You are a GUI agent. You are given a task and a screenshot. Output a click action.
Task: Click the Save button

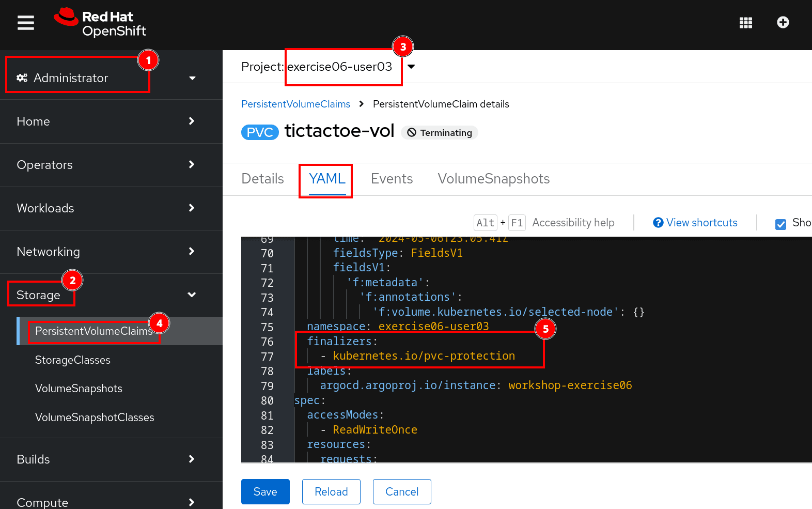265,491
